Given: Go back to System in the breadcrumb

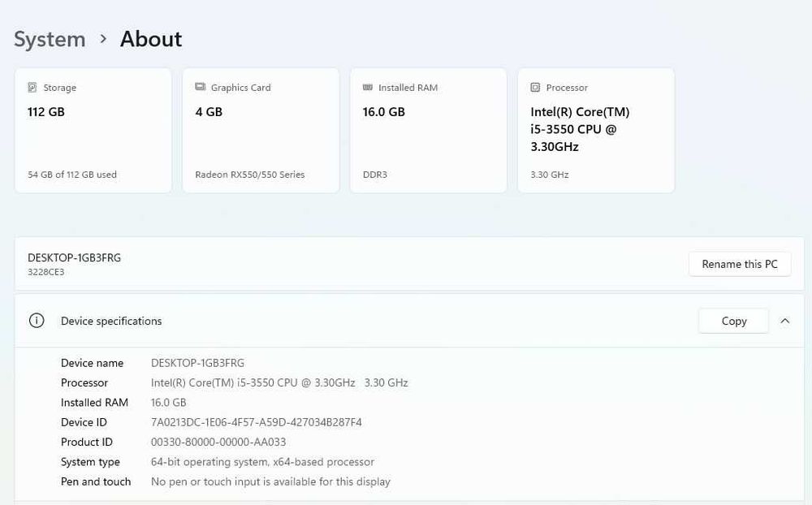Looking at the screenshot, I should click(50, 39).
